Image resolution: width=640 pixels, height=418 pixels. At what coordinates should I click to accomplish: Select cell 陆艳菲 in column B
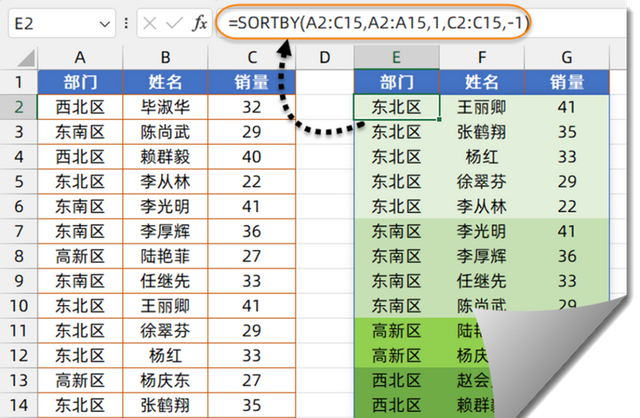point(165,256)
